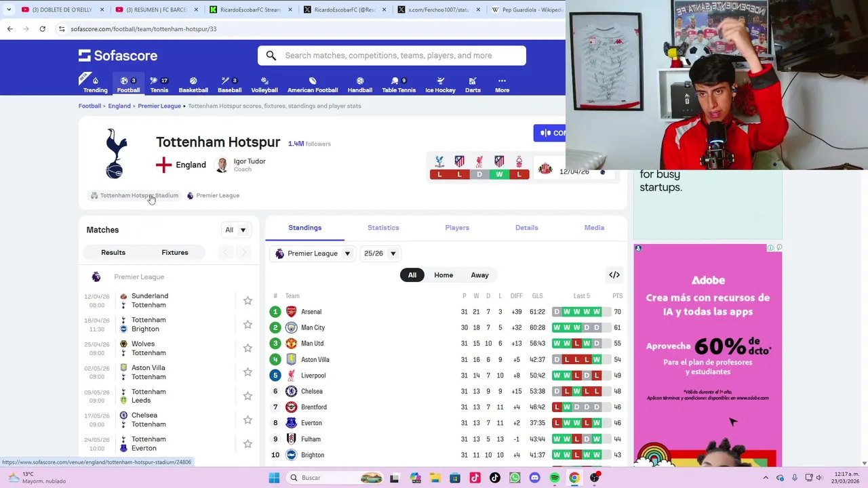
Task: Open the Premier League breadcrumb link
Action: point(159,106)
